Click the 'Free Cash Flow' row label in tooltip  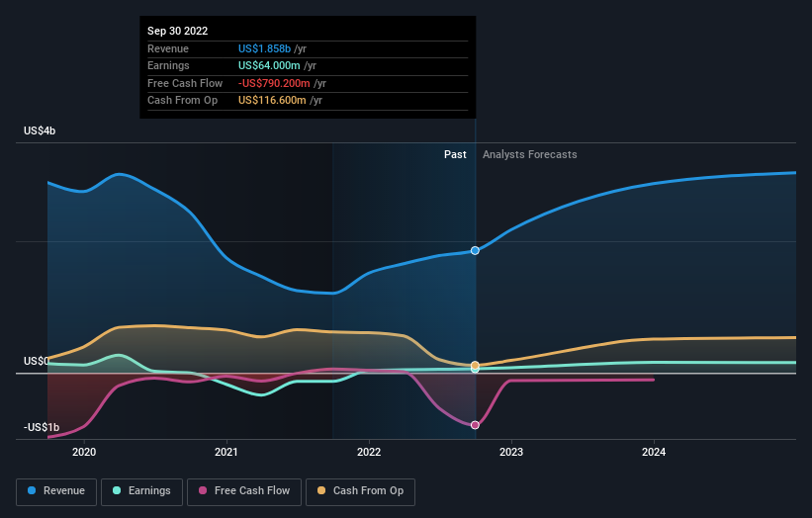pyautogui.click(x=185, y=83)
